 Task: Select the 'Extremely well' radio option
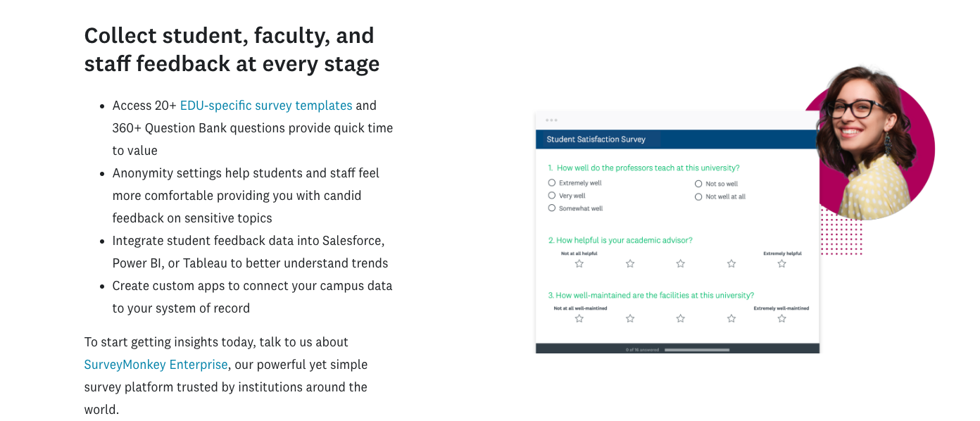click(x=552, y=183)
